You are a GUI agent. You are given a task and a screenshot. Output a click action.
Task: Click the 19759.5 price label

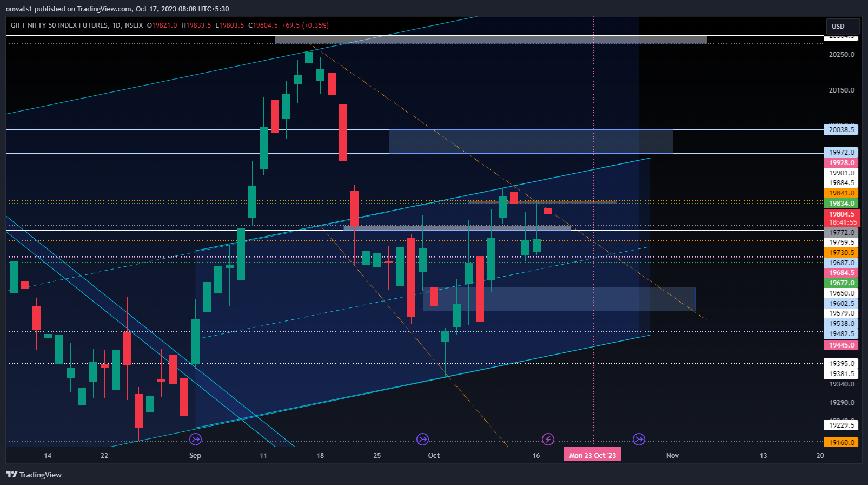(x=842, y=243)
